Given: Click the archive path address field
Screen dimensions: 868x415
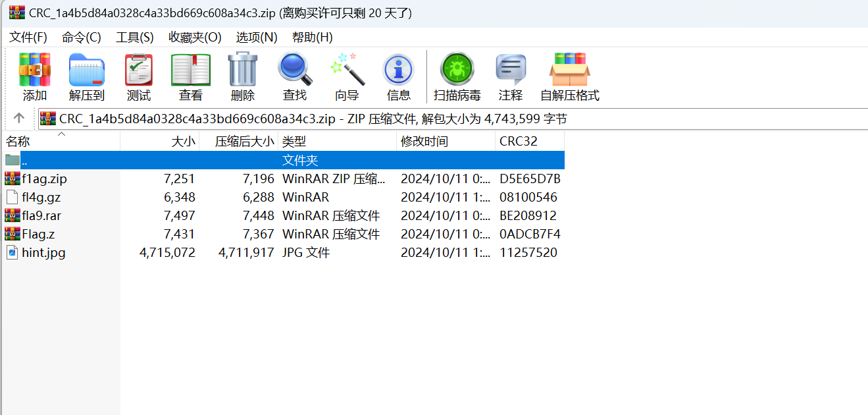Looking at the screenshot, I should point(453,119).
